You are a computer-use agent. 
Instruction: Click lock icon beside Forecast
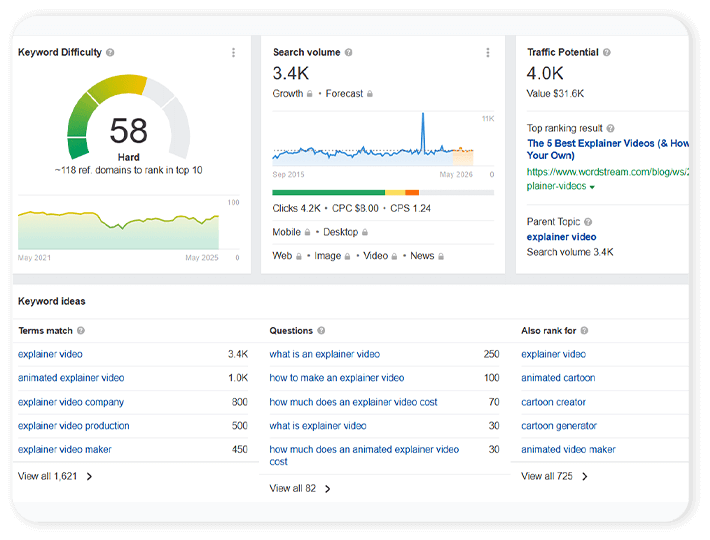[x=369, y=94]
